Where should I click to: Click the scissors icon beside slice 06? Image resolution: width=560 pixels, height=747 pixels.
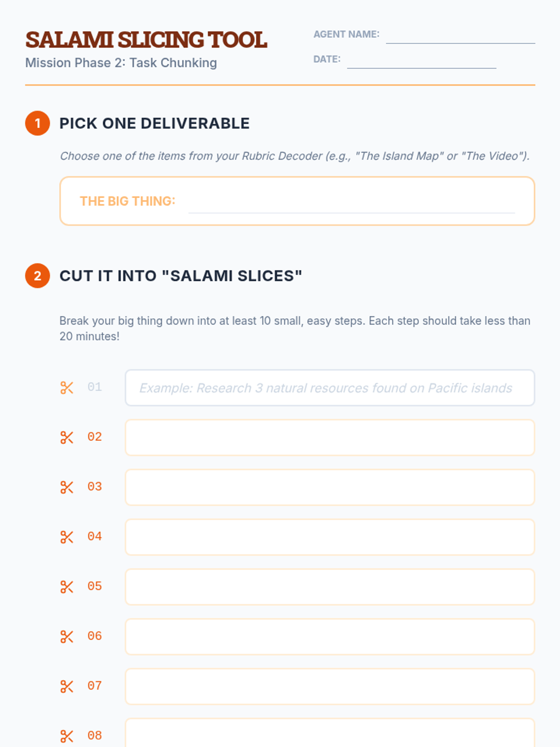pyautogui.click(x=67, y=637)
